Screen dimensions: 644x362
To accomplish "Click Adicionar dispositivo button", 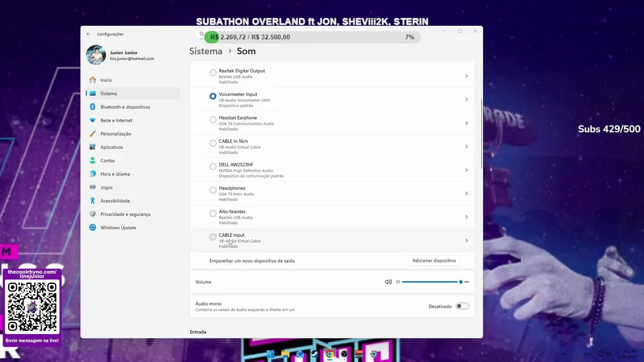I will pos(434,260).
